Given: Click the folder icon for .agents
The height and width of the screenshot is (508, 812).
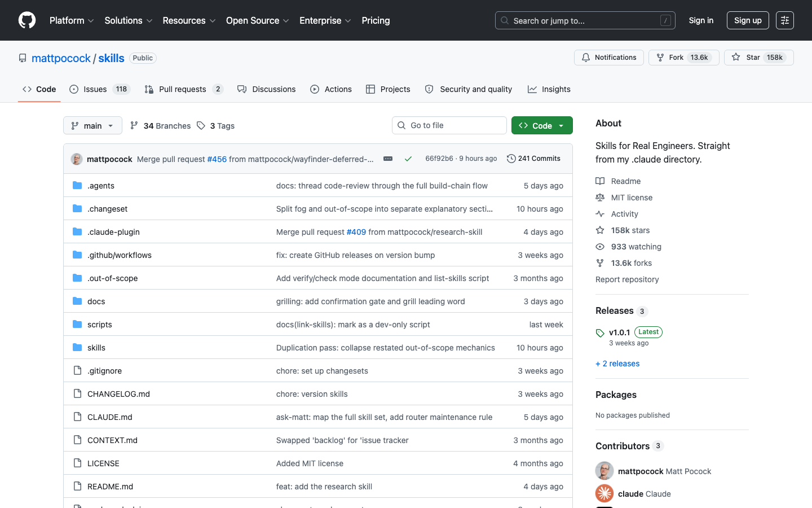Looking at the screenshot, I should click(77, 185).
